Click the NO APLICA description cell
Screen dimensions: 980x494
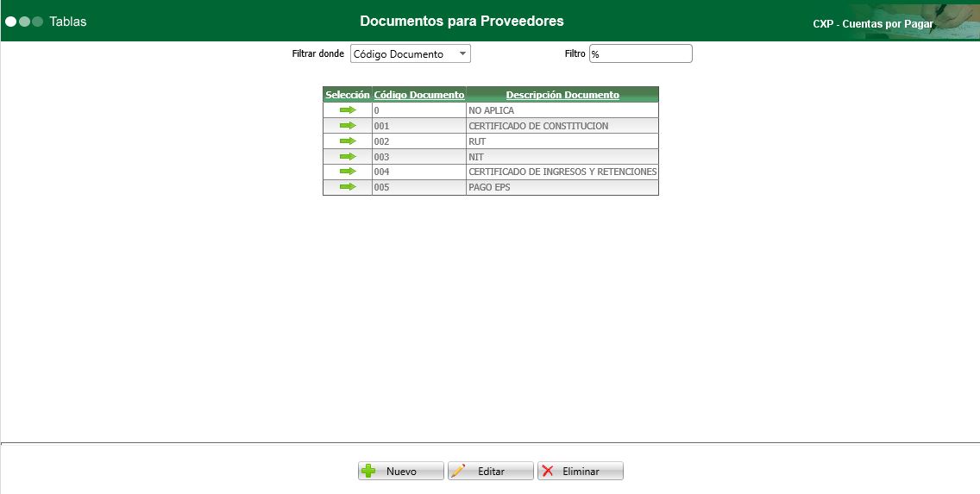click(562, 110)
